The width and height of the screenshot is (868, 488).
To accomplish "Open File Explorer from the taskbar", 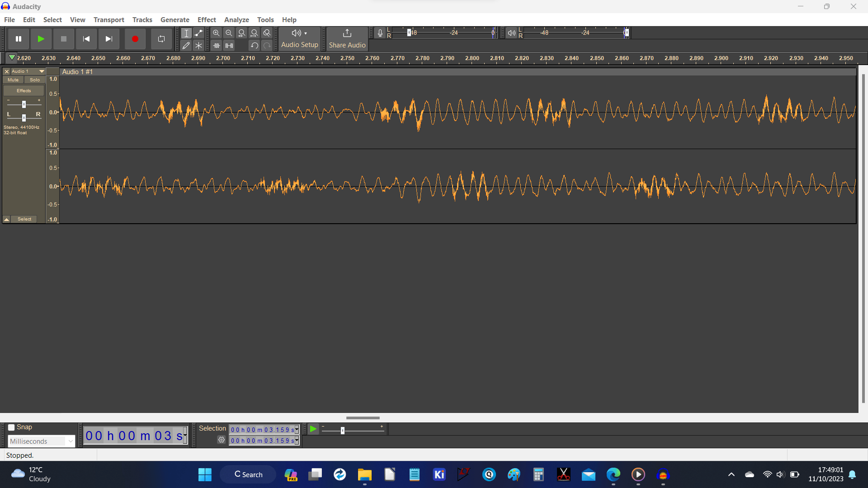I will click(x=364, y=474).
